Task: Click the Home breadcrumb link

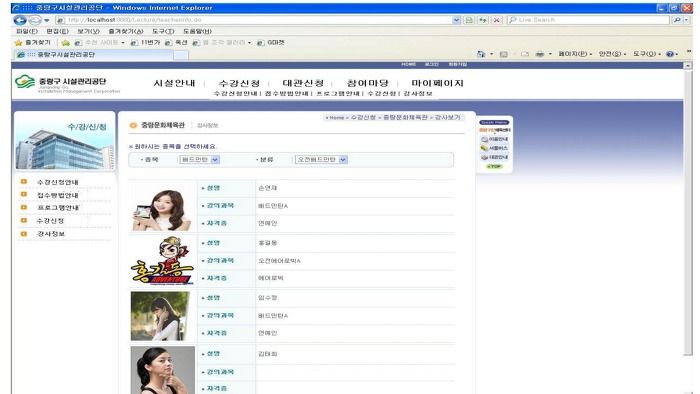Action: 336,118
